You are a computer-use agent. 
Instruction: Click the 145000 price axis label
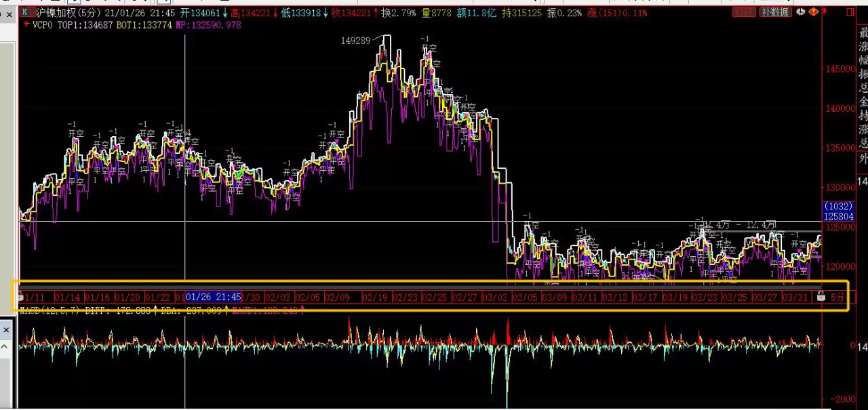[x=840, y=68]
